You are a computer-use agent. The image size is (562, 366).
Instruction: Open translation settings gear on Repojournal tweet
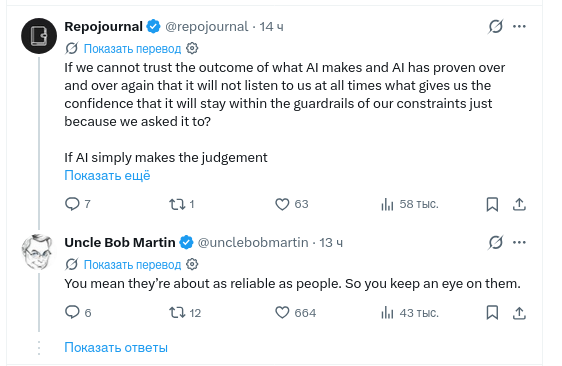192,48
